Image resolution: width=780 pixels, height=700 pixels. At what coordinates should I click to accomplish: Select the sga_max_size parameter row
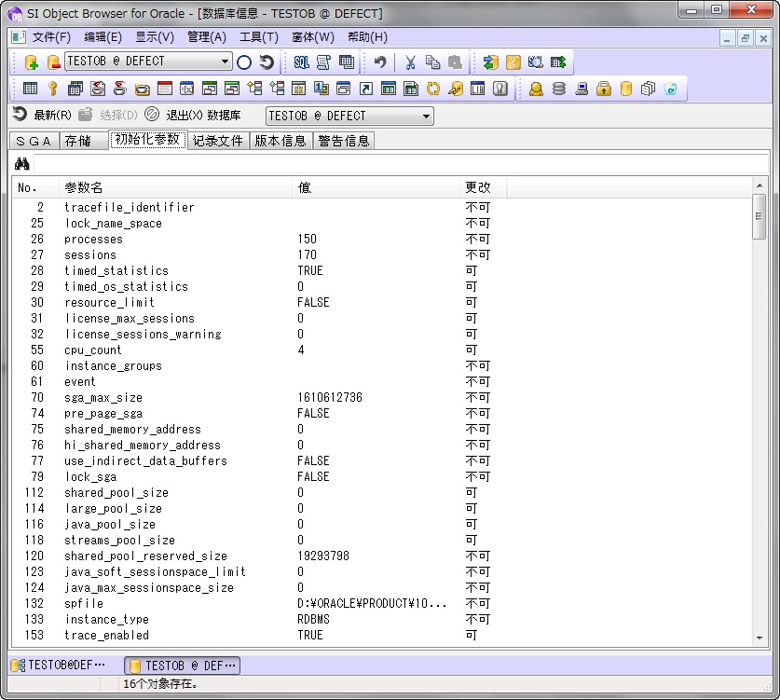[381, 397]
